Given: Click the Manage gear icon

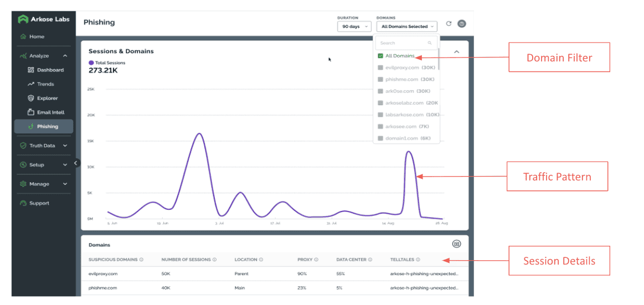Looking at the screenshot, I should [23, 184].
